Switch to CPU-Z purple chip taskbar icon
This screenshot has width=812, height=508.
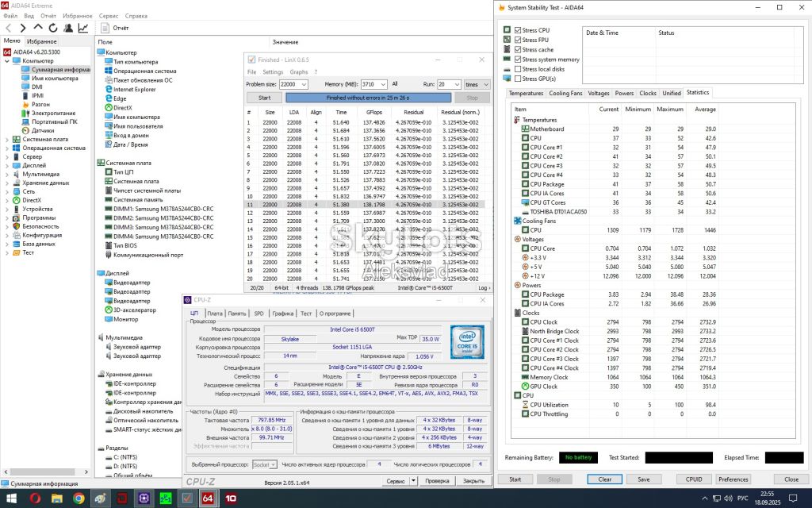(144, 498)
